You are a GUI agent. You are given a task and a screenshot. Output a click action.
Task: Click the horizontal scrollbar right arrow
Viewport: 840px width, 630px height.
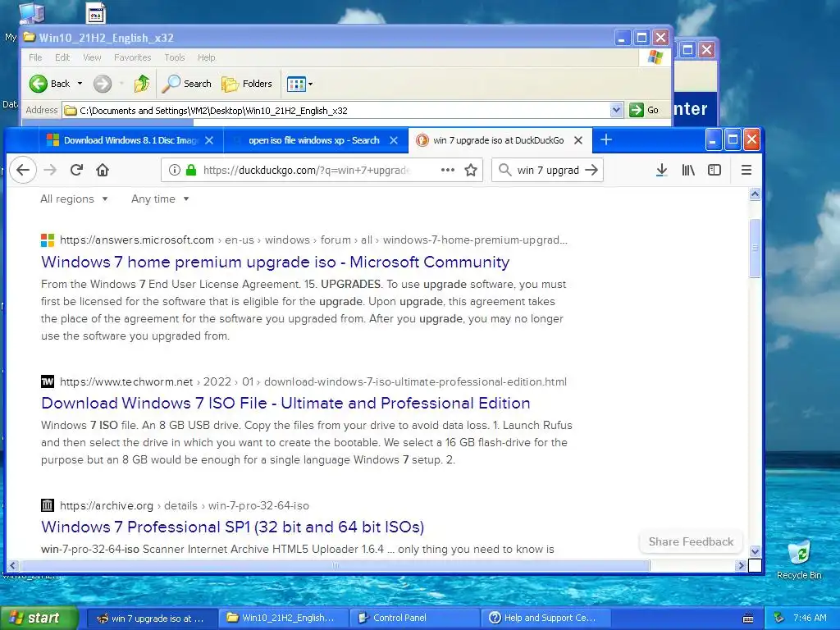pyautogui.click(x=741, y=565)
